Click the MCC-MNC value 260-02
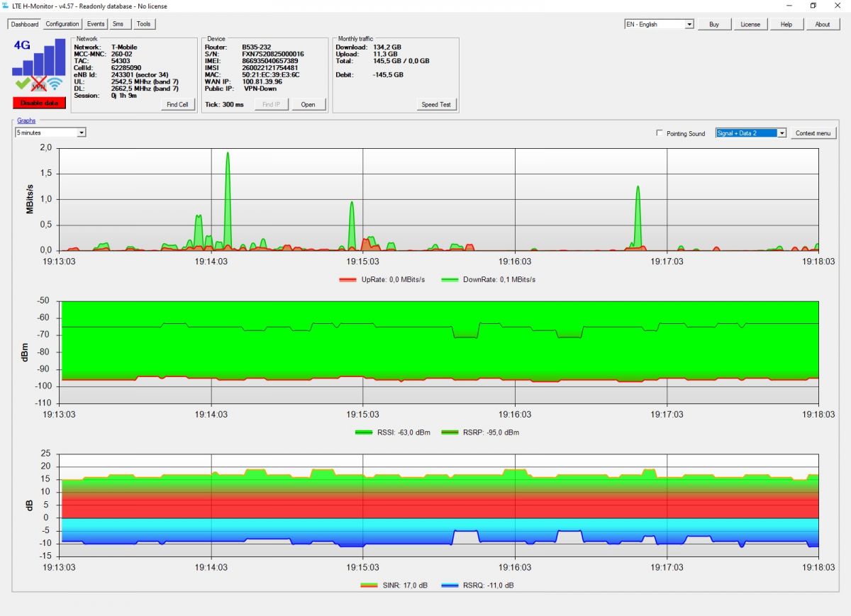Screen dimensions: 851x616 pyautogui.click(x=122, y=54)
